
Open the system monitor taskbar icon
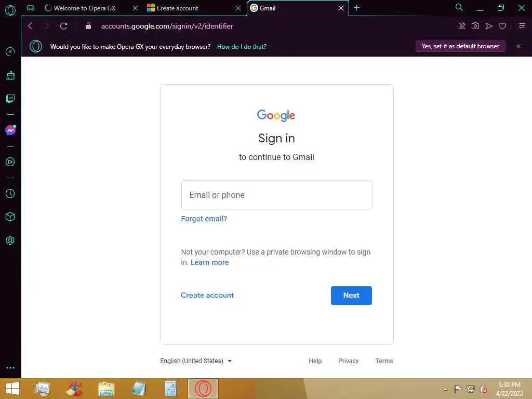click(x=42, y=389)
